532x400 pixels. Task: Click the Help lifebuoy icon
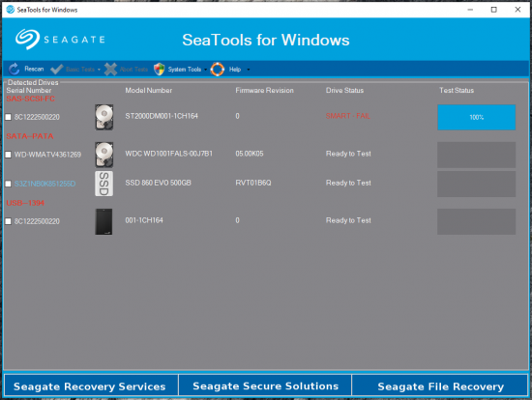click(x=218, y=70)
